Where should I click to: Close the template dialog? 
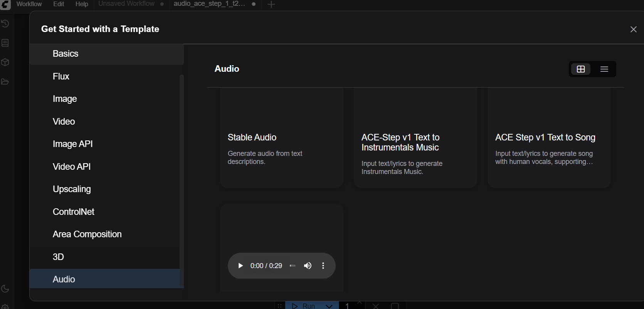[633, 29]
